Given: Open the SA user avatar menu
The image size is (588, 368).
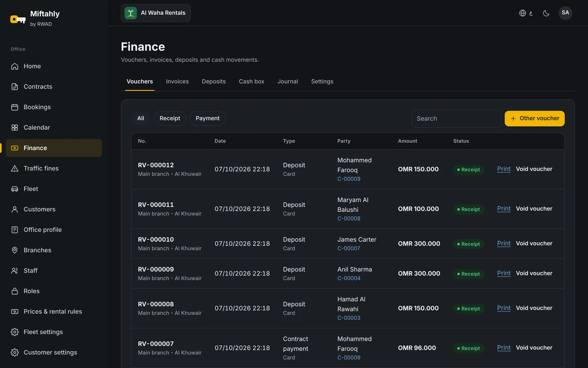Looking at the screenshot, I should pyautogui.click(x=565, y=13).
